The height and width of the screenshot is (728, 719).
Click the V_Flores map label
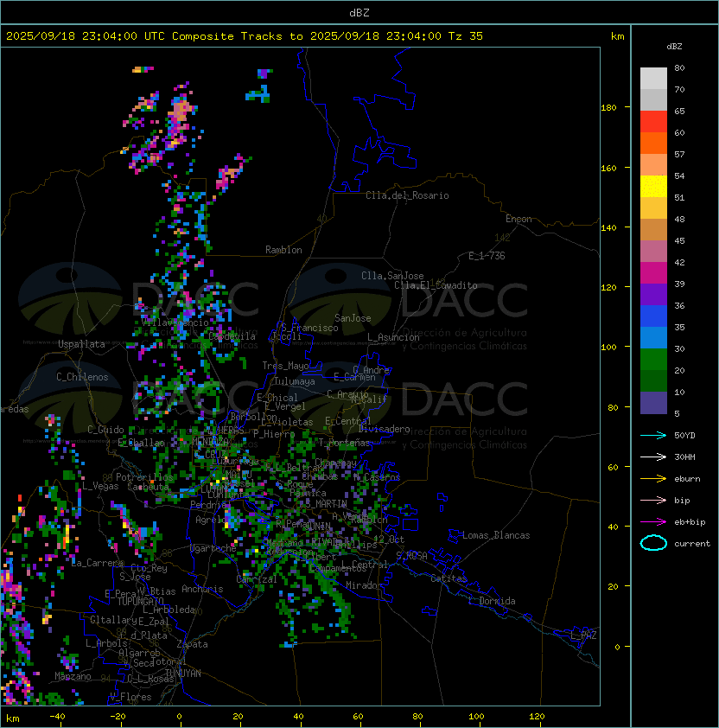[130, 697]
